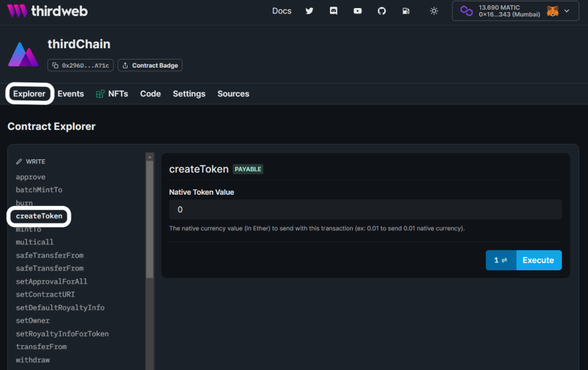Select the mintTo function
588x370 pixels.
[29, 229]
